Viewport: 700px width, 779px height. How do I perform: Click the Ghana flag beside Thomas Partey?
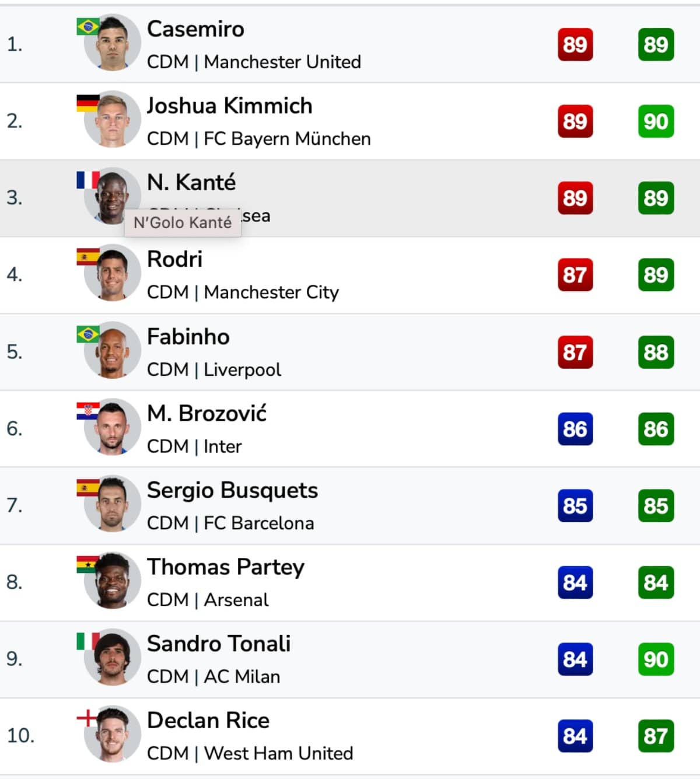88,565
